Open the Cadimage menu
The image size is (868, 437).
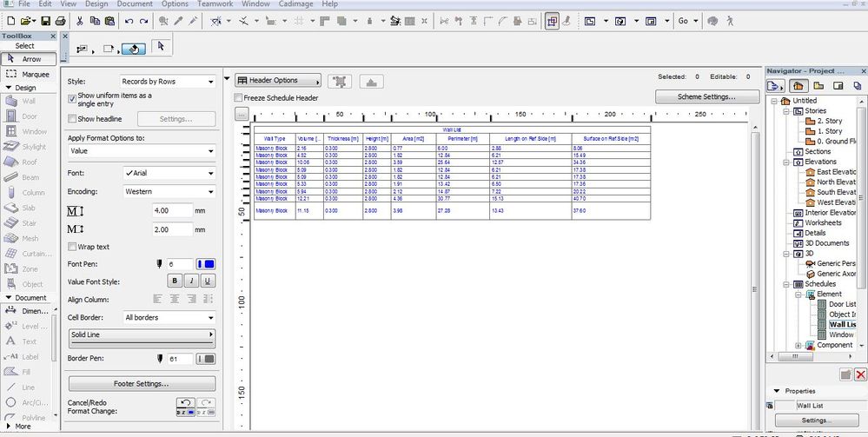pyautogui.click(x=296, y=3)
